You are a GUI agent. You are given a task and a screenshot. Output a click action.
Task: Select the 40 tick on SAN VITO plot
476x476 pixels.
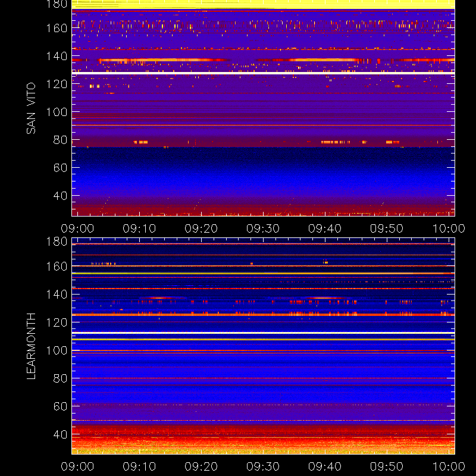pyautogui.click(x=60, y=196)
